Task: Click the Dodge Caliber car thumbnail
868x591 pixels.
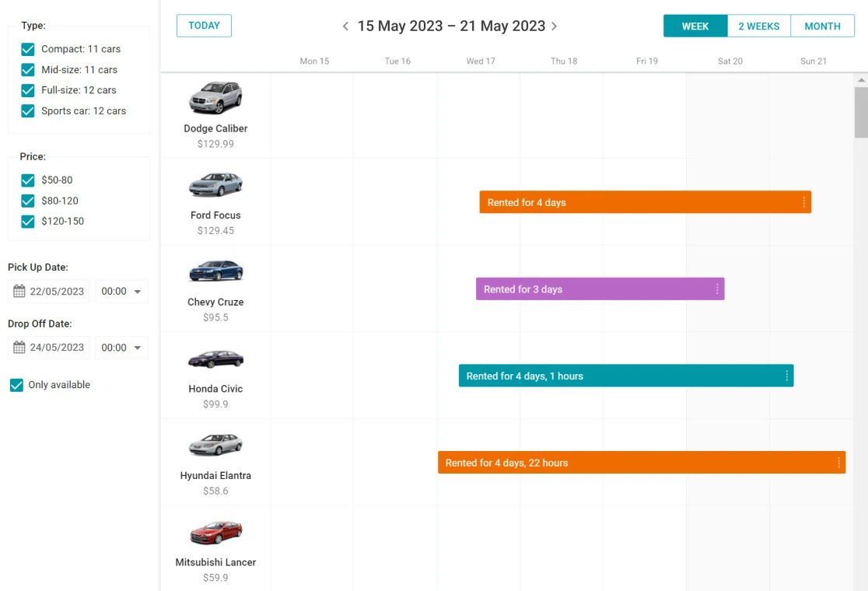Action: [215, 96]
